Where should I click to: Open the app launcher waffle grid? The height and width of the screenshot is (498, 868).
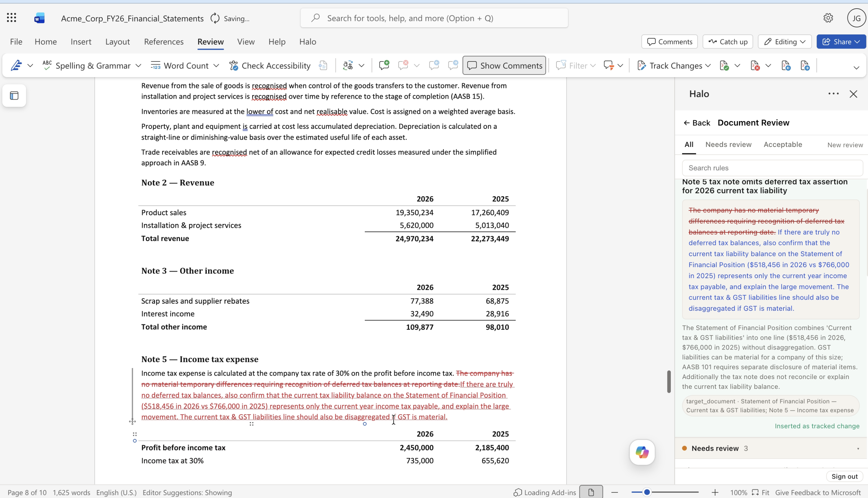coord(12,18)
